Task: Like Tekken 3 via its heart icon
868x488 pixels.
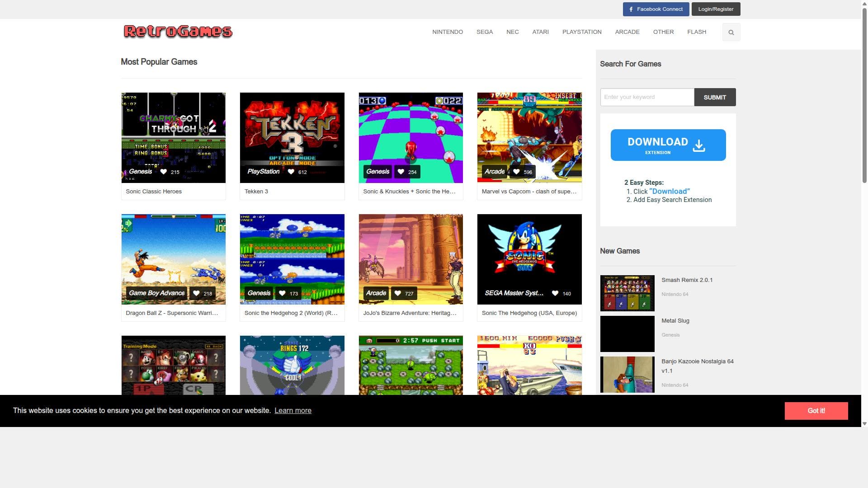Action: click(x=291, y=172)
